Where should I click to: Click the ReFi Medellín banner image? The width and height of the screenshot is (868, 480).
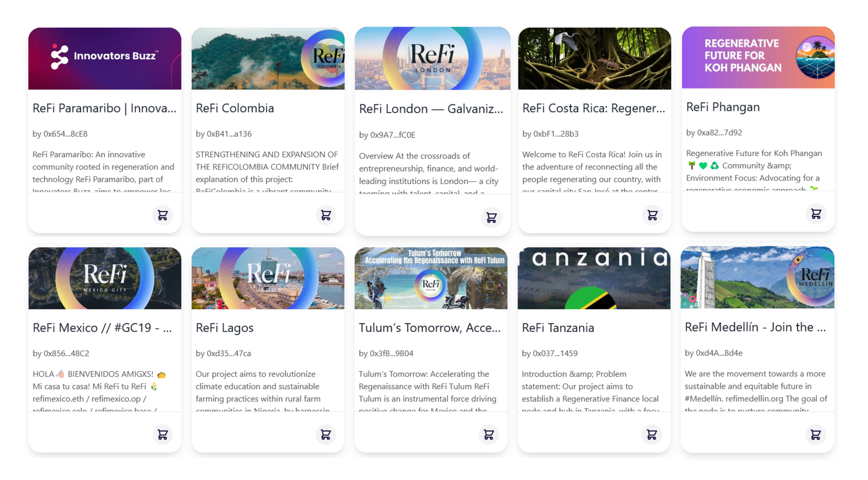757,277
